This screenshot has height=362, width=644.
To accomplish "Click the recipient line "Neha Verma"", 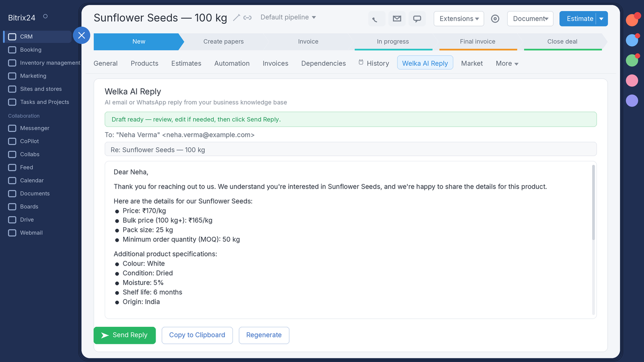I will pyautogui.click(x=180, y=135).
